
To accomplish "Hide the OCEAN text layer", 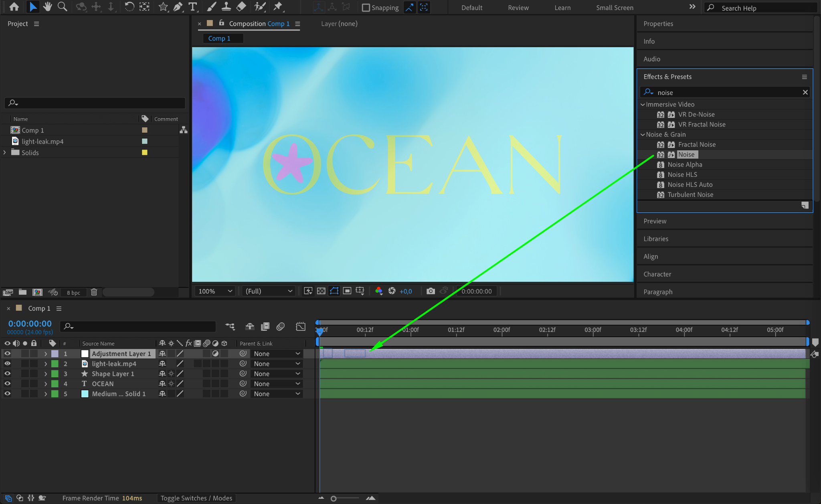I will pos(7,384).
